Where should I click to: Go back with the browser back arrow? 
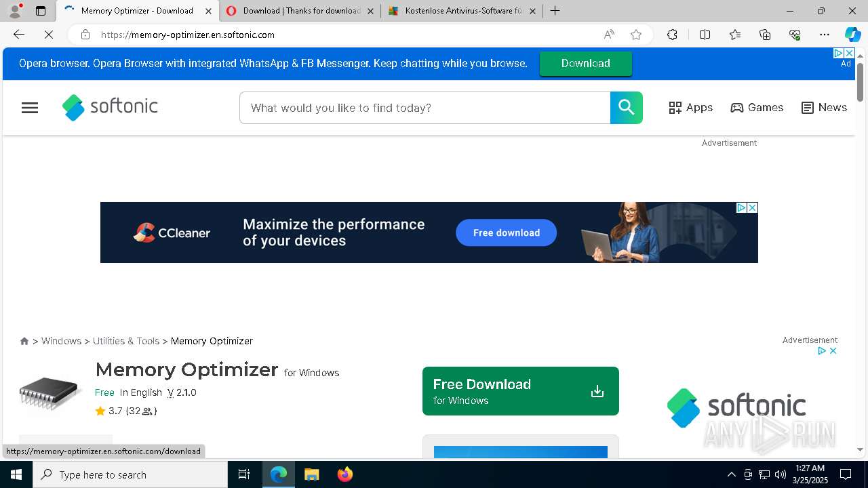coord(19,35)
